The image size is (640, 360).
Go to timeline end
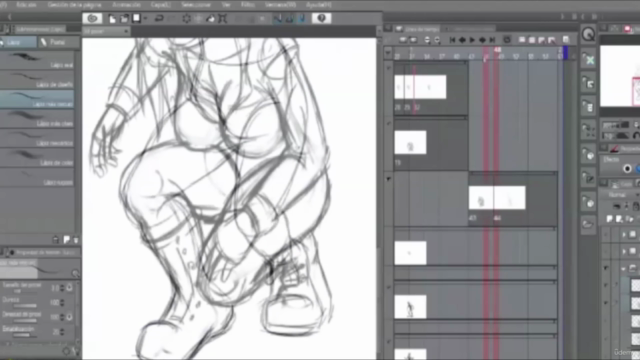[492, 40]
